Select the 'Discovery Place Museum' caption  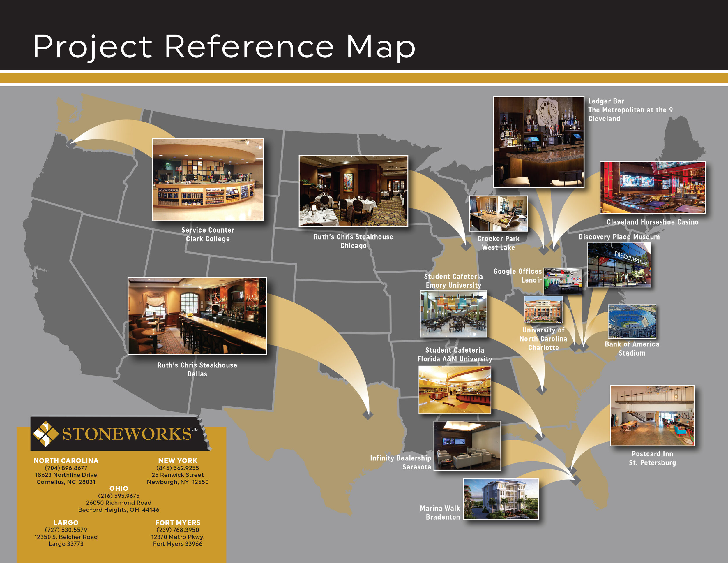pos(619,237)
